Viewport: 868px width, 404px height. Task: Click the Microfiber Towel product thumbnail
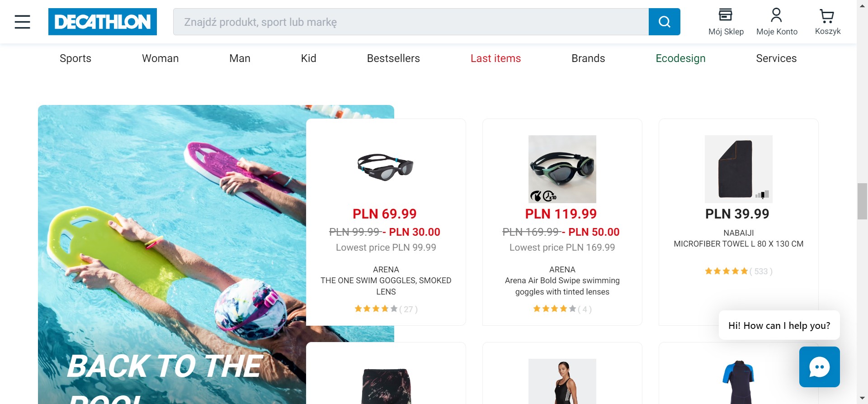[738, 169]
